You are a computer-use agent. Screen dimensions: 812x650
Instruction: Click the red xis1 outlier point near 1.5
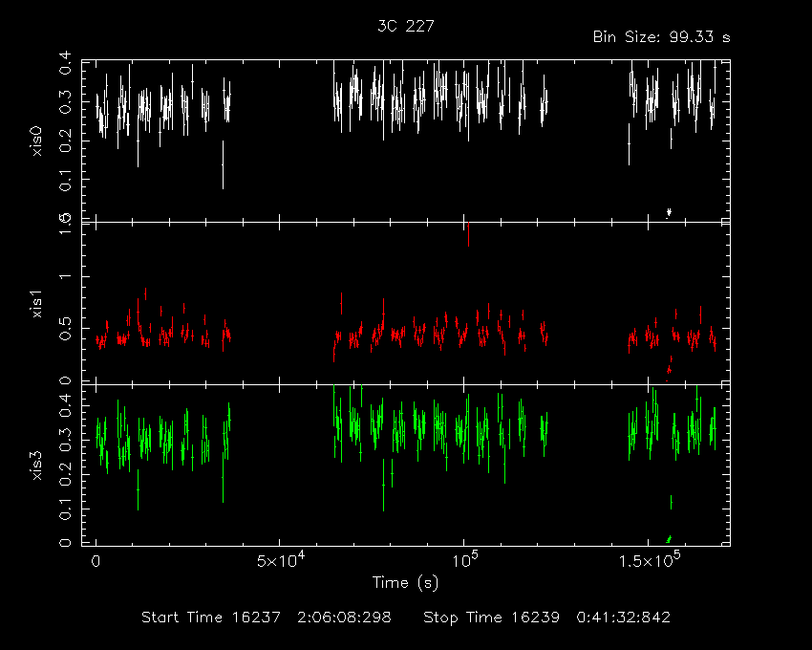tap(468, 234)
